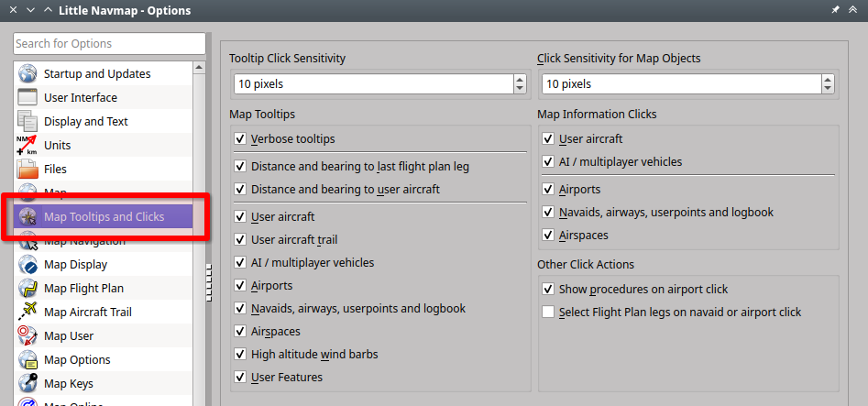Image resolution: width=868 pixels, height=406 pixels.
Task: Open User Interface options page
Action: click(104, 97)
